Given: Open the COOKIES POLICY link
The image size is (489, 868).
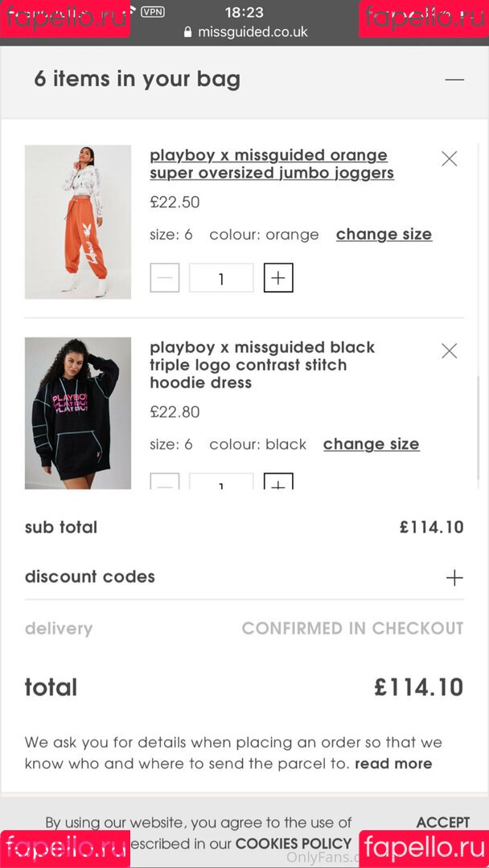Looking at the screenshot, I should pyautogui.click(x=294, y=844).
